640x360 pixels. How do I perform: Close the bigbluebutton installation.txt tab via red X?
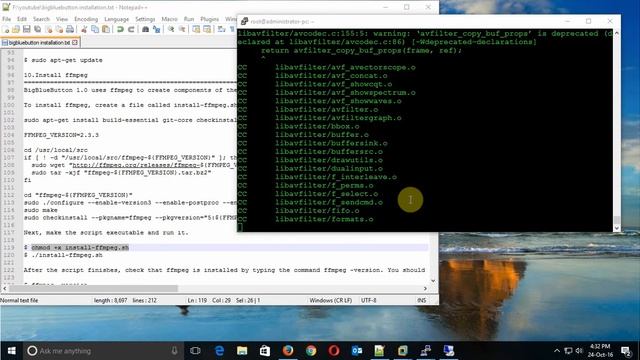pyautogui.click(x=75, y=42)
